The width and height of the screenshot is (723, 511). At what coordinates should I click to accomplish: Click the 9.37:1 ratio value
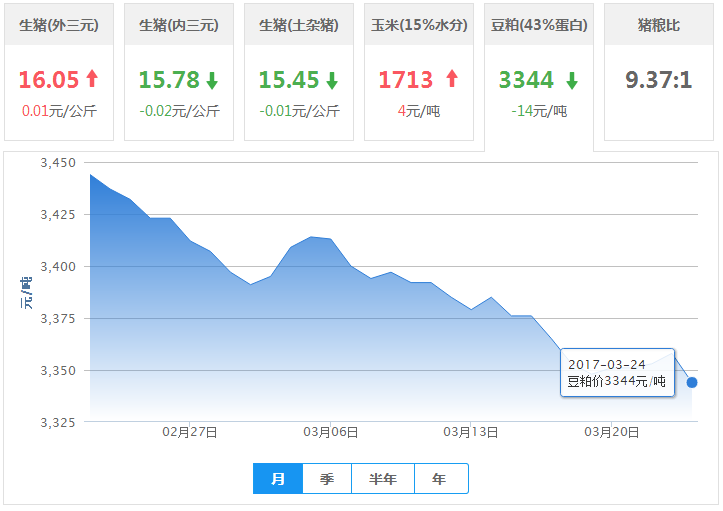click(x=659, y=80)
